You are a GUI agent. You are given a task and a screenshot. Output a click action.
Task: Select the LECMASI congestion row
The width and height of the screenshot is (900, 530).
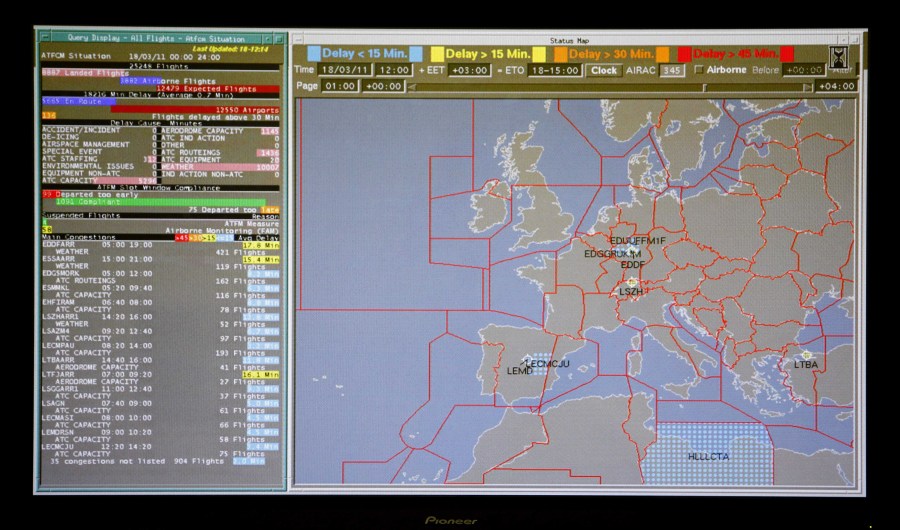pyautogui.click(x=161, y=420)
